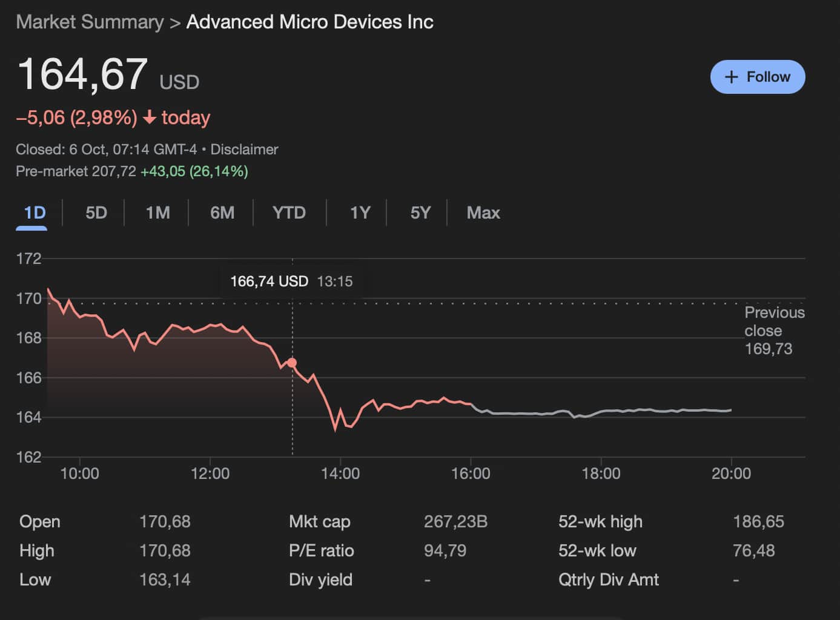Image resolution: width=840 pixels, height=620 pixels.
Task: Open the Market Summary breadcrumb link
Action: point(90,22)
